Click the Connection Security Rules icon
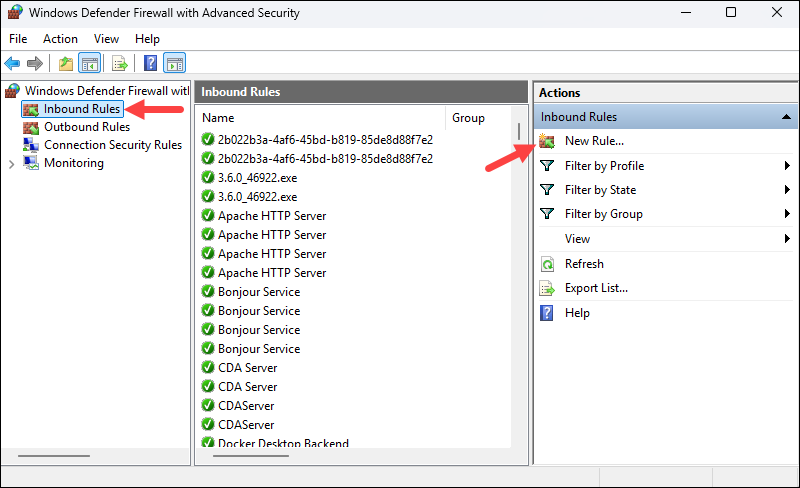The image size is (800, 488). [x=31, y=145]
